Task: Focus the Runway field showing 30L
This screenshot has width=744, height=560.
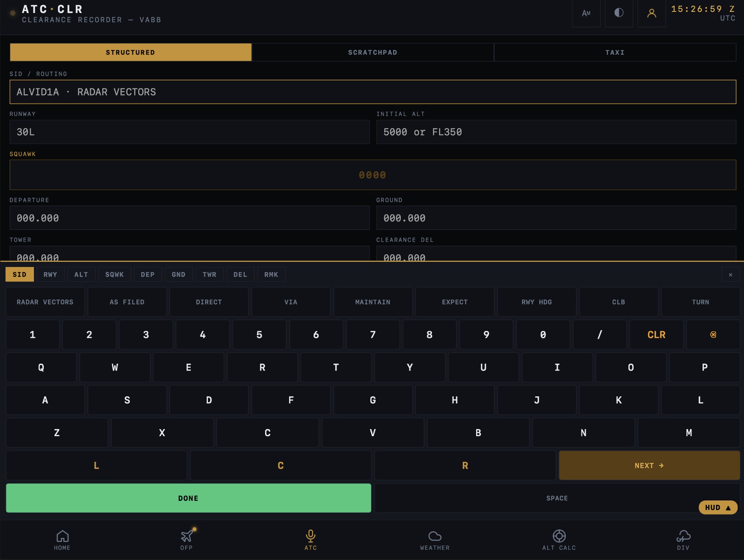Action: [189, 132]
